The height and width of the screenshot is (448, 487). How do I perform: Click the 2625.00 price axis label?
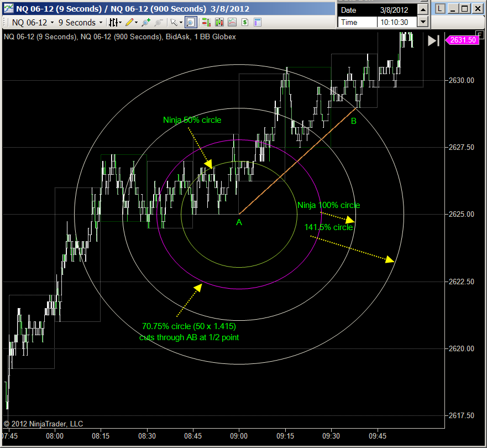tap(461, 215)
